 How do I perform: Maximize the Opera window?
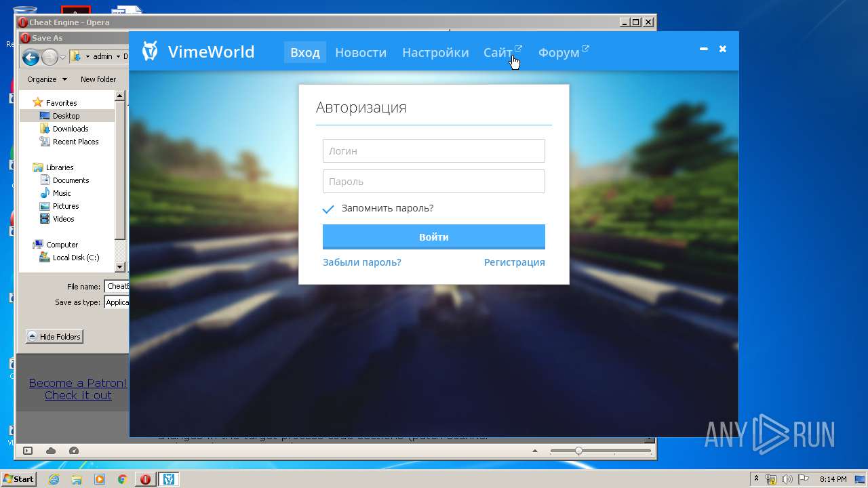pos(635,22)
